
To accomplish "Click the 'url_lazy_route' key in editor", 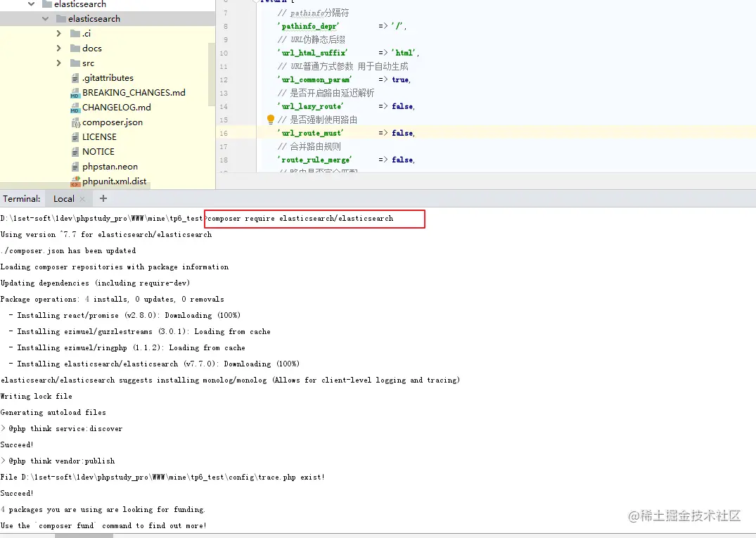I will pyautogui.click(x=311, y=106).
